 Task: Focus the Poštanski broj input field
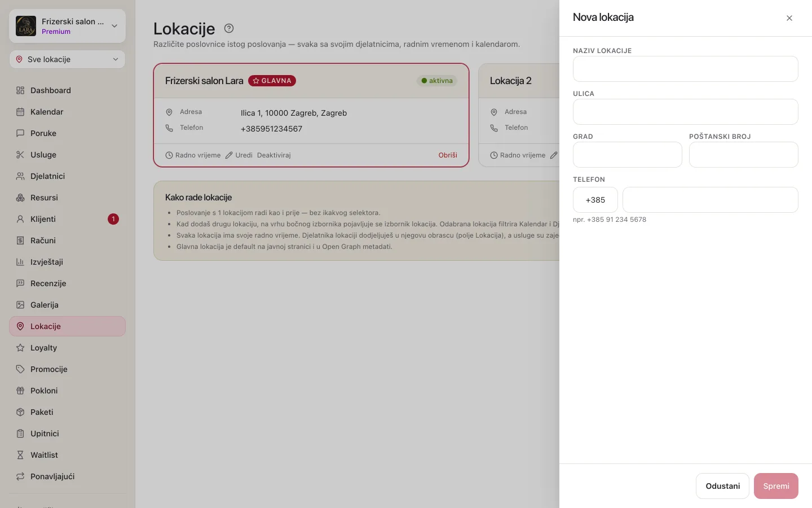point(743,155)
